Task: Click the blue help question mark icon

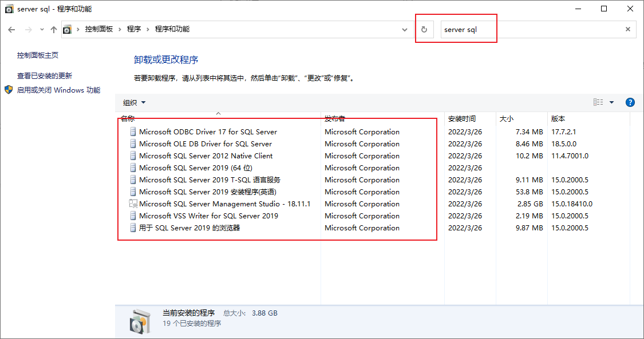Action: 630,102
